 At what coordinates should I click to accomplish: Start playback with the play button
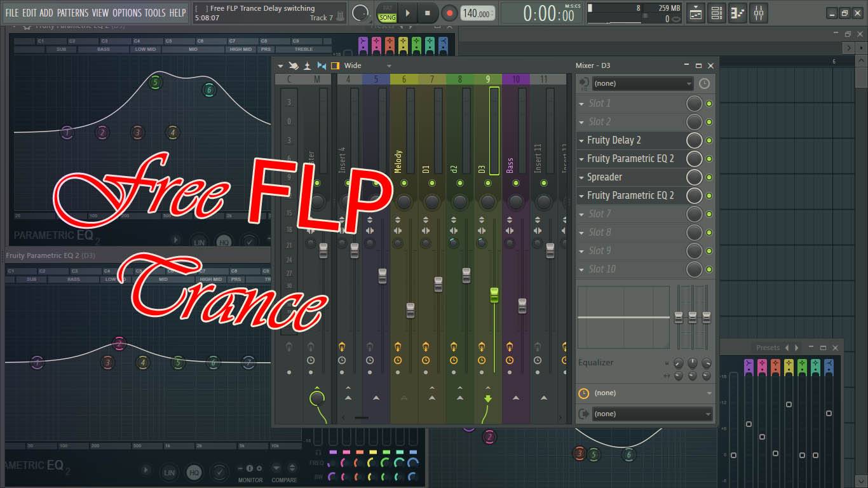407,13
